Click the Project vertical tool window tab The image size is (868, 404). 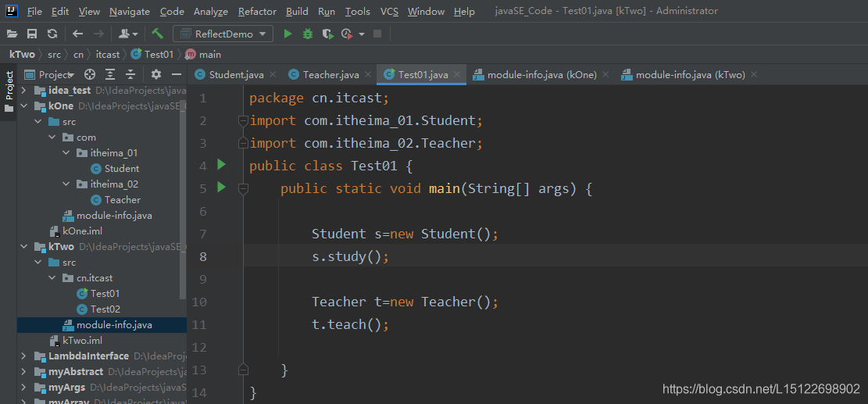point(9,91)
